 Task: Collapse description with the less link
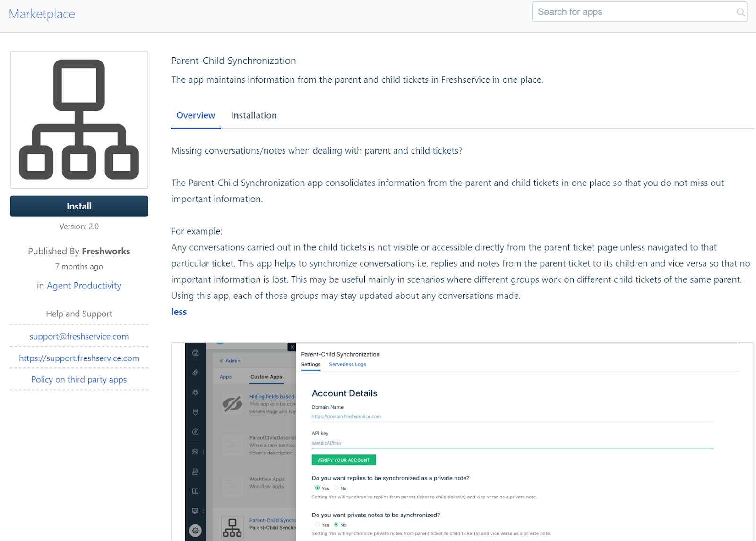(179, 312)
